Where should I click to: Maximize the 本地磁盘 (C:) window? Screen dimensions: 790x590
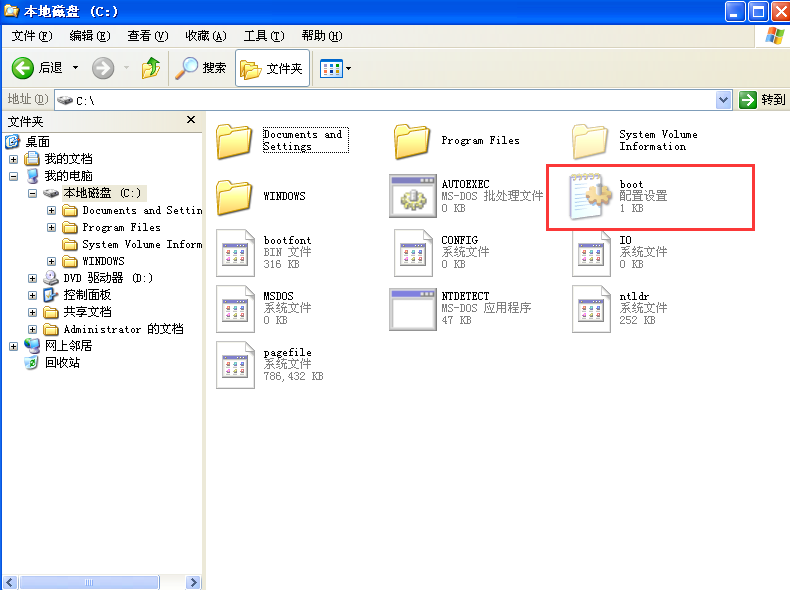click(x=758, y=11)
